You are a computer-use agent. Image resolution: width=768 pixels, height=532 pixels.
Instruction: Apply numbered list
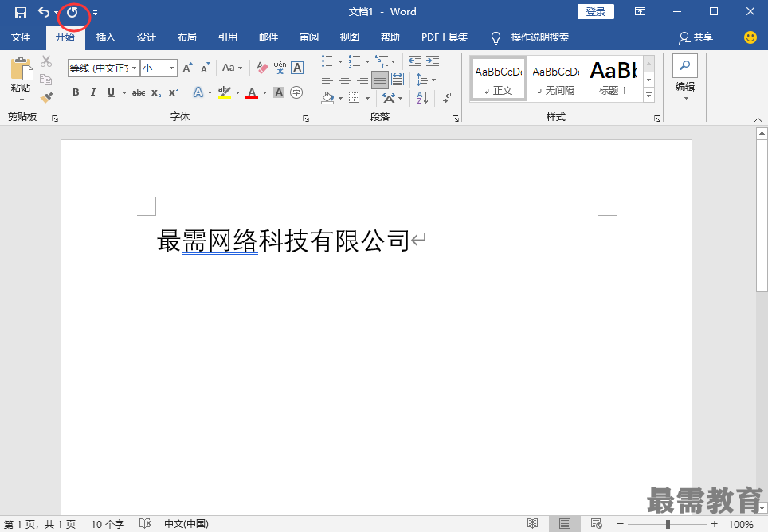coord(354,61)
